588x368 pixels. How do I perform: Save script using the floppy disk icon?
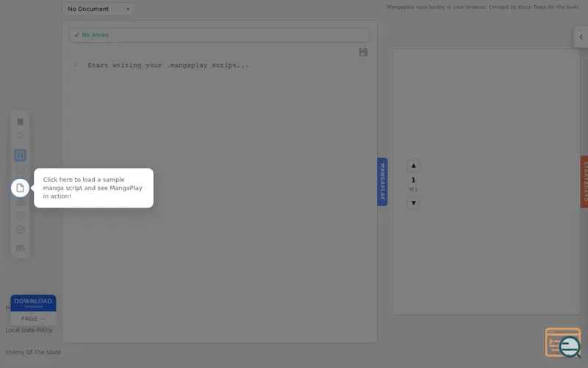[x=363, y=52]
